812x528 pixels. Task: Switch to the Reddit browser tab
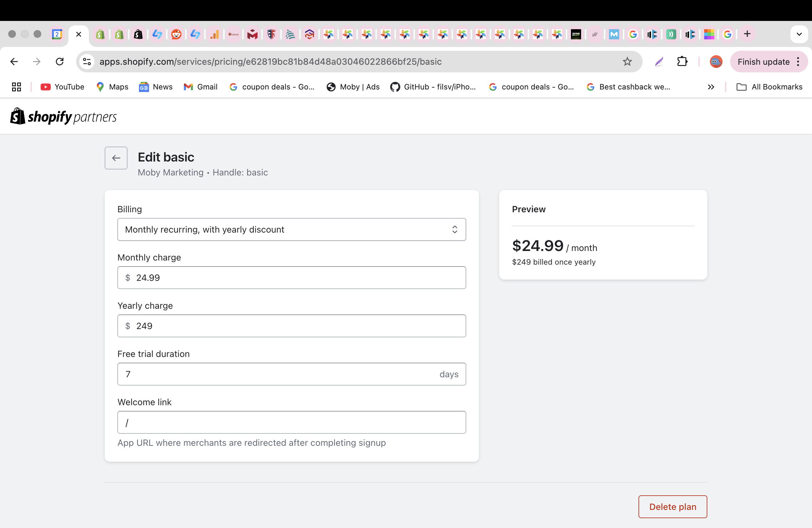(x=176, y=34)
